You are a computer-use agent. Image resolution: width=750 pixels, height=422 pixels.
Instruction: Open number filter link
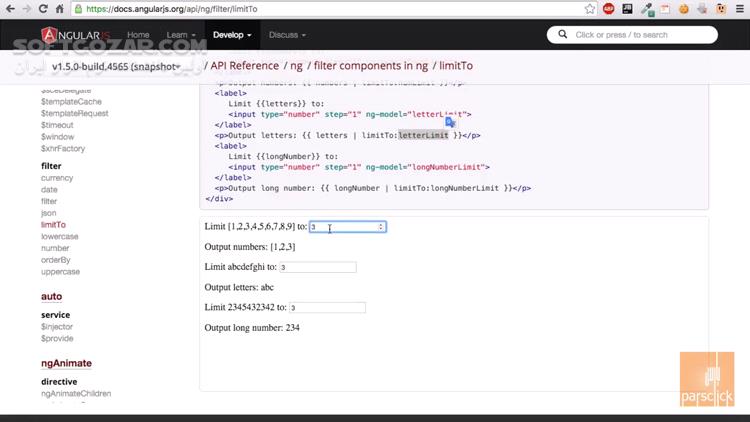[55, 248]
